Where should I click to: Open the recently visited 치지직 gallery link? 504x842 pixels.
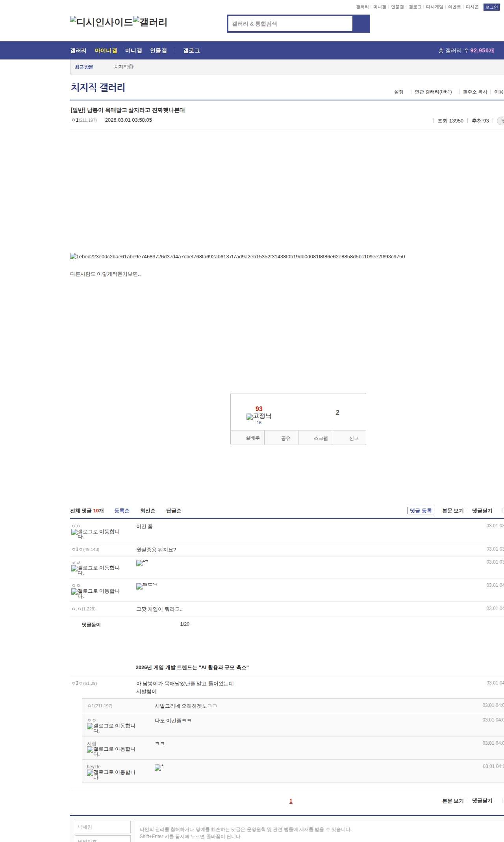click(124, 67)
